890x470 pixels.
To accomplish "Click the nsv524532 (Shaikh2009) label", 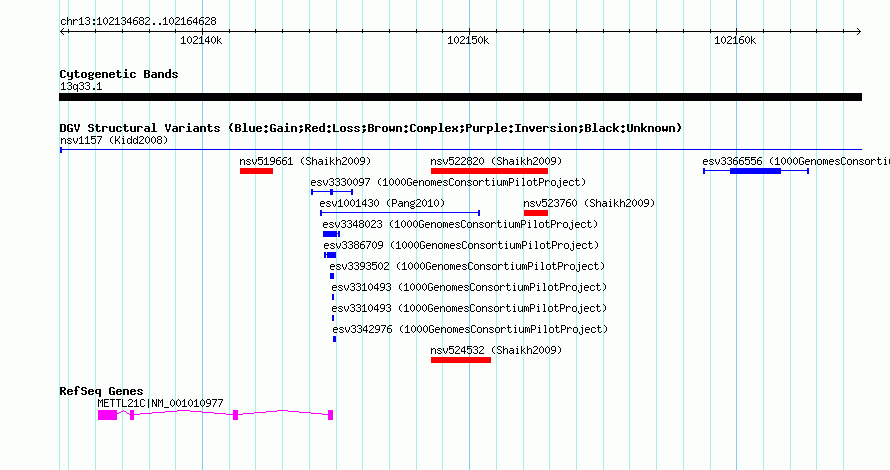I will 496,350.
